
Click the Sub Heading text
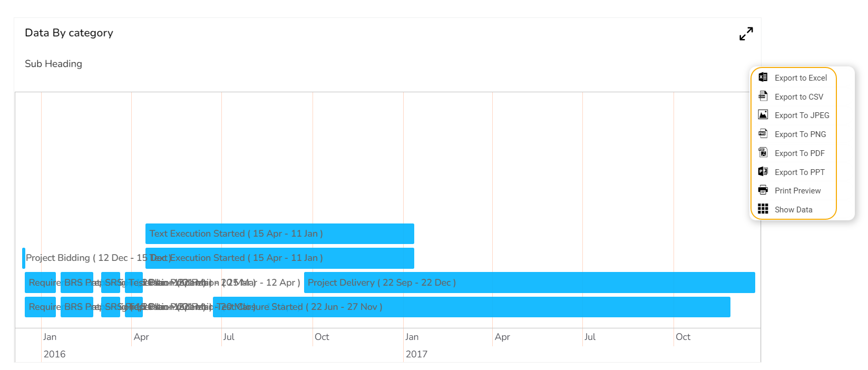[x=53, y=64]
